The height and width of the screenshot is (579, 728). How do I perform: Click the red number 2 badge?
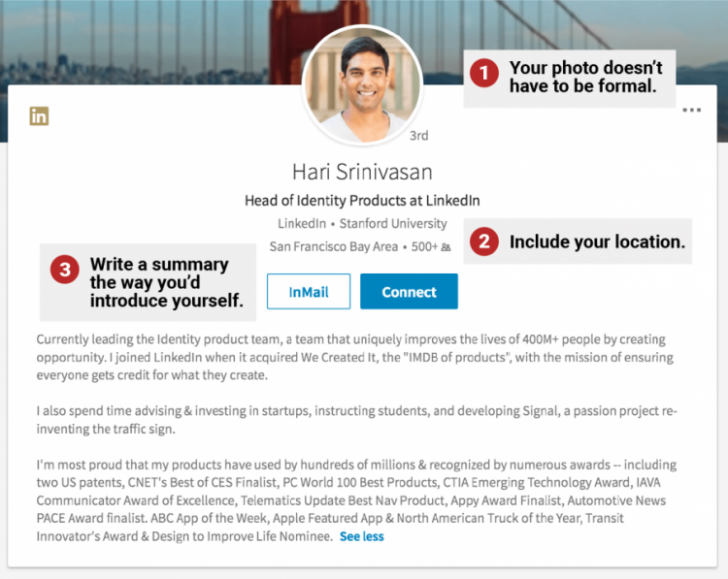tap(484, 241)
